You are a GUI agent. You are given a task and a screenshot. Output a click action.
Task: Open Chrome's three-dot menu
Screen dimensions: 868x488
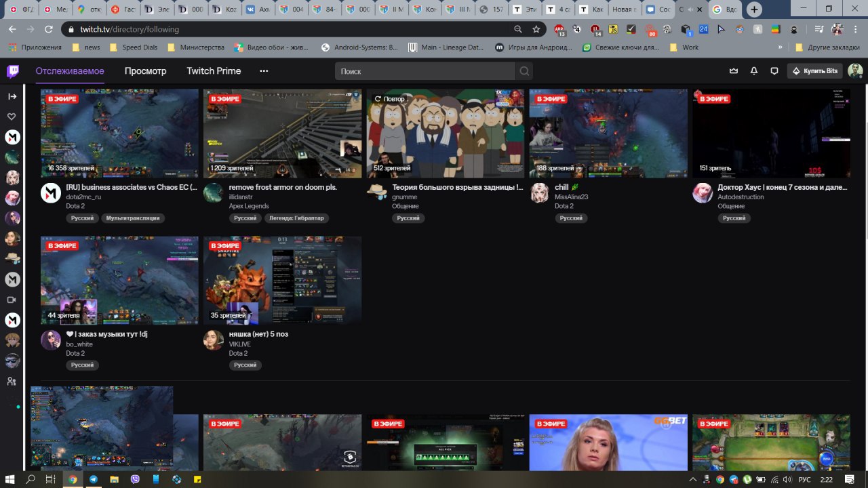coord(856,29)
